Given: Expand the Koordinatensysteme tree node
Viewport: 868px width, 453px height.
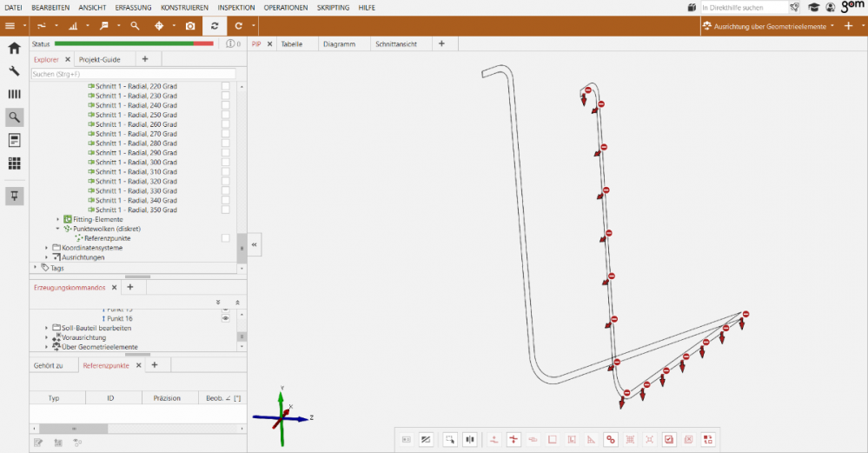Looking at the screenshot, I should click(x=47, y=248).
